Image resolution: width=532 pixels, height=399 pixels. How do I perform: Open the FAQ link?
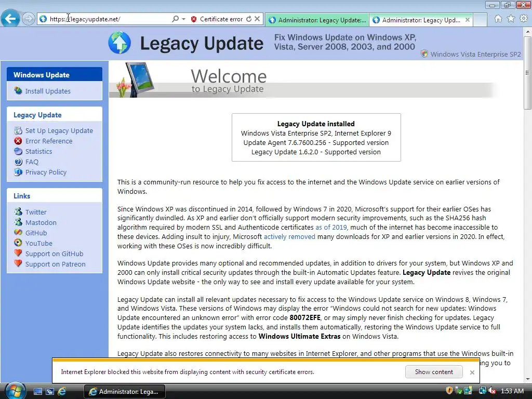click(32, 162)
